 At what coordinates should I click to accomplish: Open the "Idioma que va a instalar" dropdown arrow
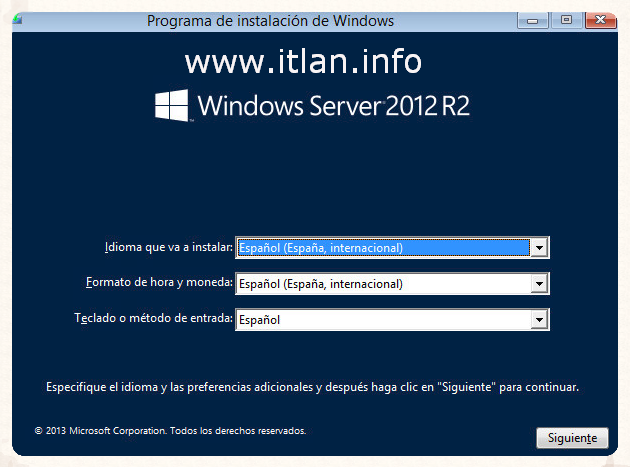(x=540, y=248)
